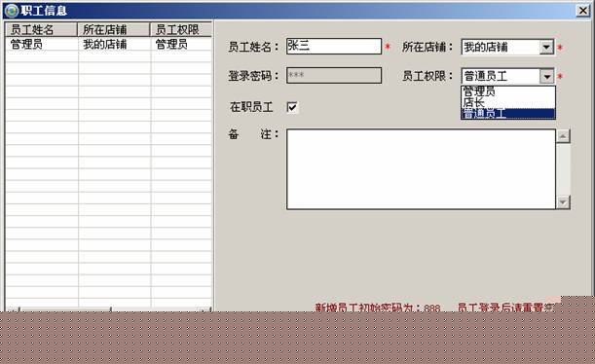Sort by 所在店铺 column header
595x364 pixels.
(x=114, y=29)
